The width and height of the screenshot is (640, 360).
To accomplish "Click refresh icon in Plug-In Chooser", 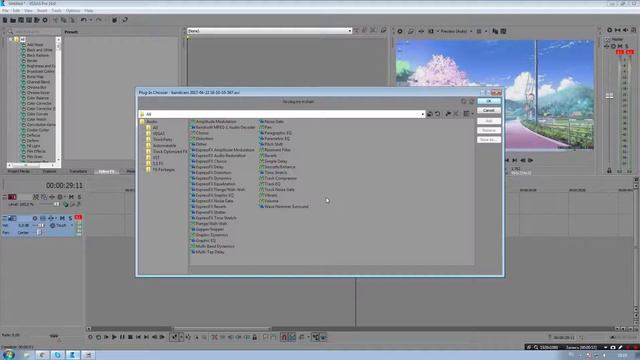I will coord(438,114).
